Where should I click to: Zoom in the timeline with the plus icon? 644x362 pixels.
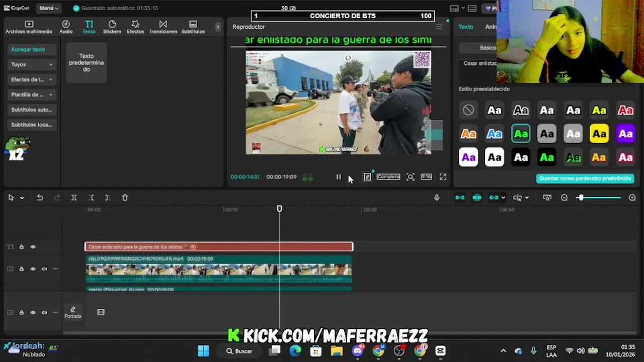pyautogui.click(x=632, y=198)
